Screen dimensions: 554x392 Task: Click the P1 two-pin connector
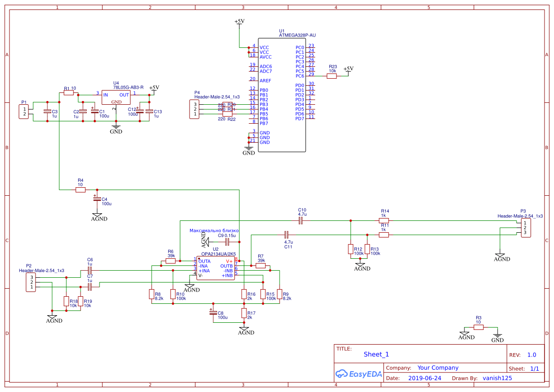pos(23,111)
